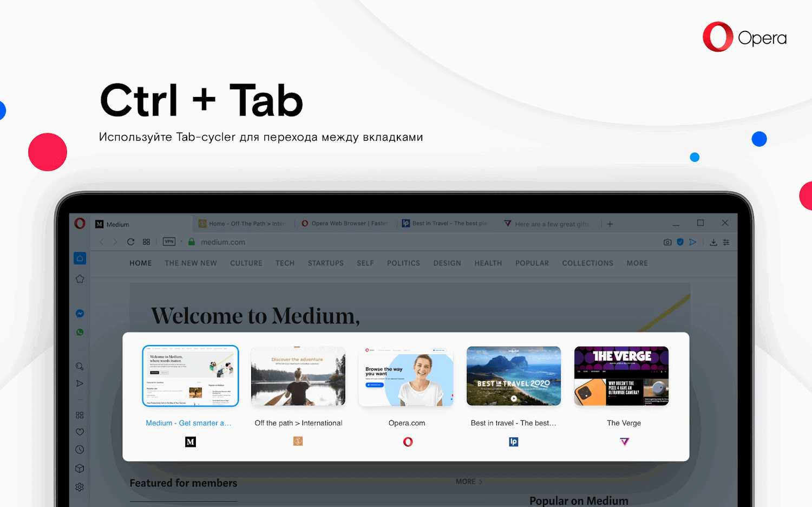Open a new tab with the plus button
The height and width of the screenshot is (507, 812).
pos(610,224)
